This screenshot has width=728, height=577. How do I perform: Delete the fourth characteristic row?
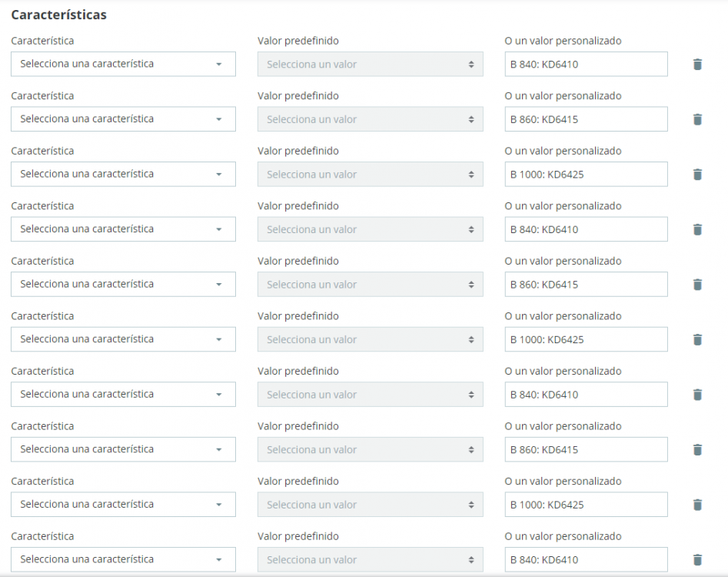click(697, 229)
